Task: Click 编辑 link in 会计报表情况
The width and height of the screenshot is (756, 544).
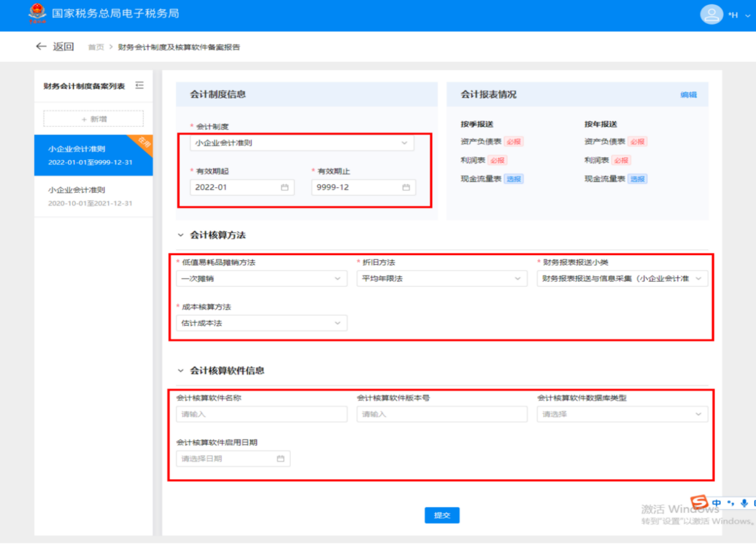Action: click(689, 95)
